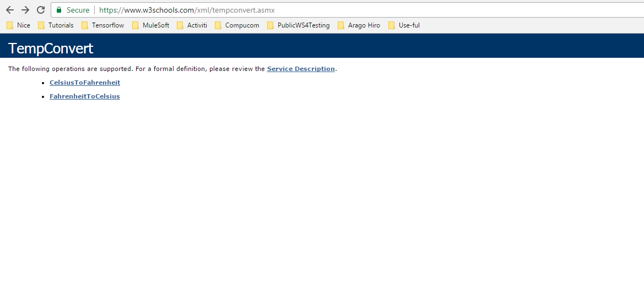Click the browser forward arrow

25,10
